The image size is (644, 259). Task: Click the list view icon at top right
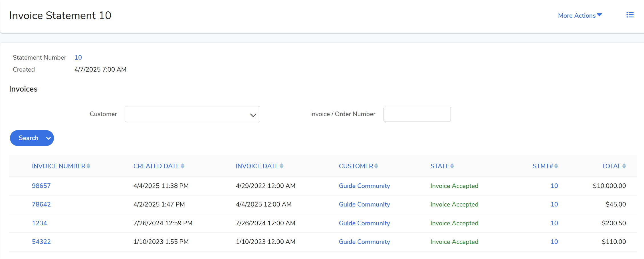point(630,15)
